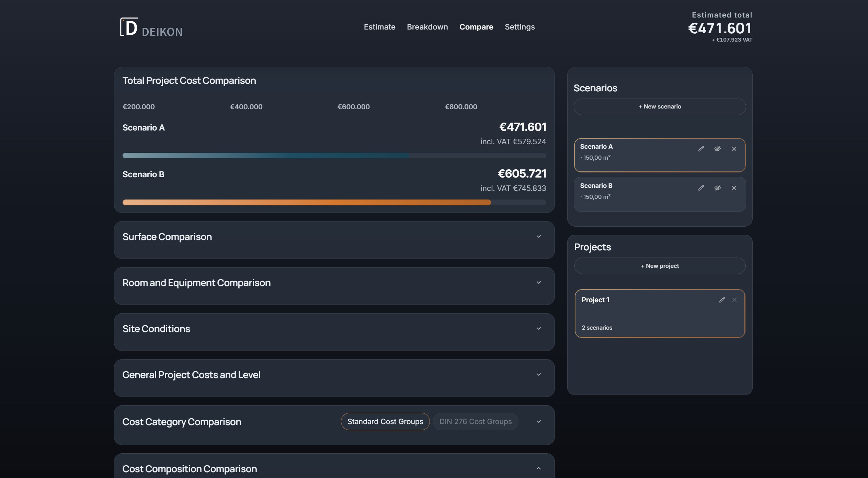The image size is (868, 478).
Task: Expand Cost Category Comparison chevron
Action: click(x=538, y=422)
